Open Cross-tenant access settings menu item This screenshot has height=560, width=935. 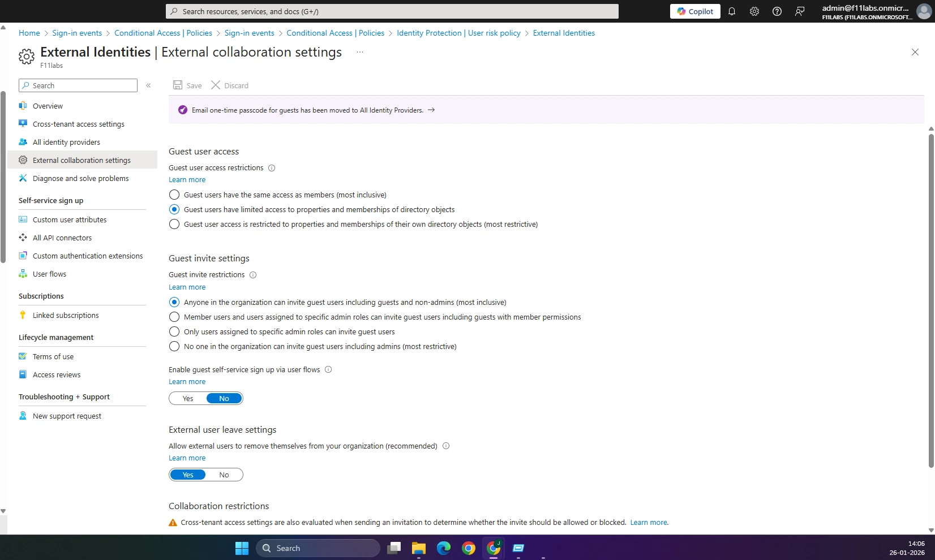[78, 124]
